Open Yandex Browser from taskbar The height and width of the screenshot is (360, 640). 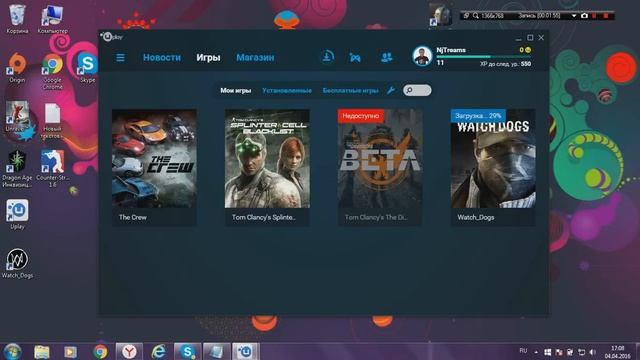point(129,351)
